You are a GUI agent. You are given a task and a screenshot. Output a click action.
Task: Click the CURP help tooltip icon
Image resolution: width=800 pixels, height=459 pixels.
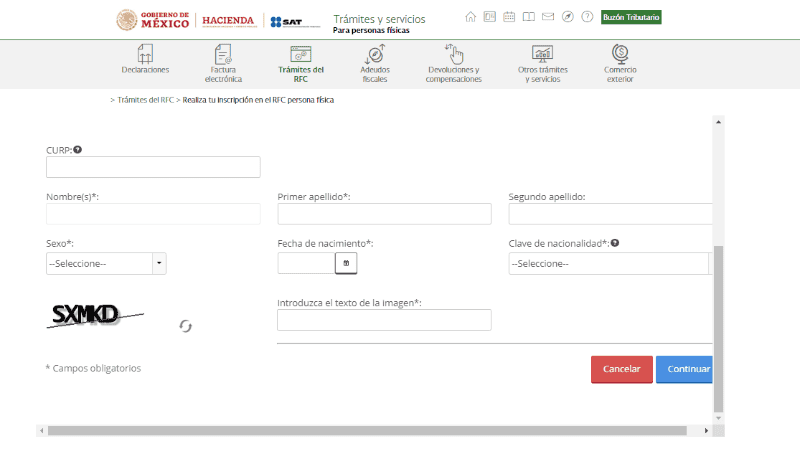[x=78, y=149]
